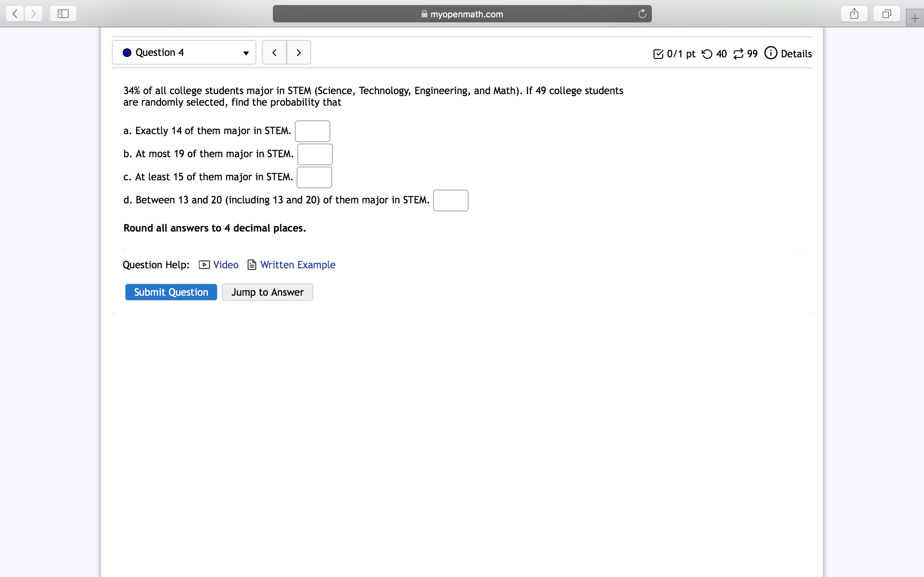
Task: Click the score checkbox icon 0/1 pt
Action: pyautogui.click(x=658, y=54)
